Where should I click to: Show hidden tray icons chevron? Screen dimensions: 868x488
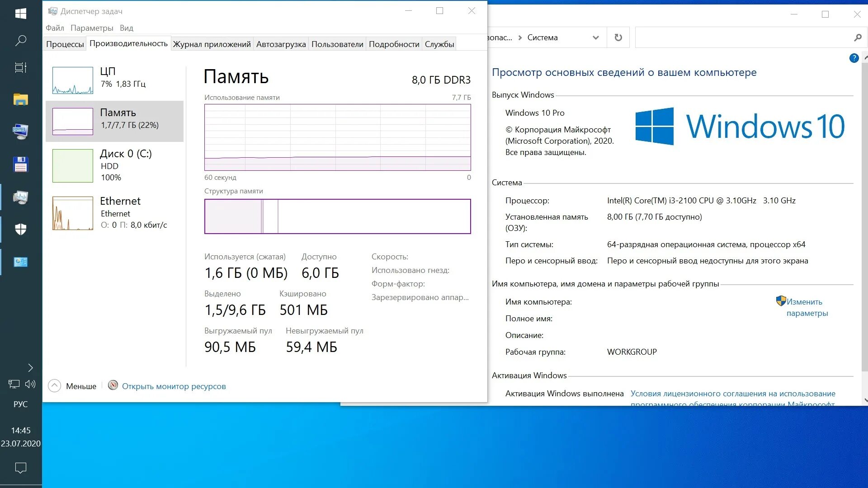[x=30, y=368]
